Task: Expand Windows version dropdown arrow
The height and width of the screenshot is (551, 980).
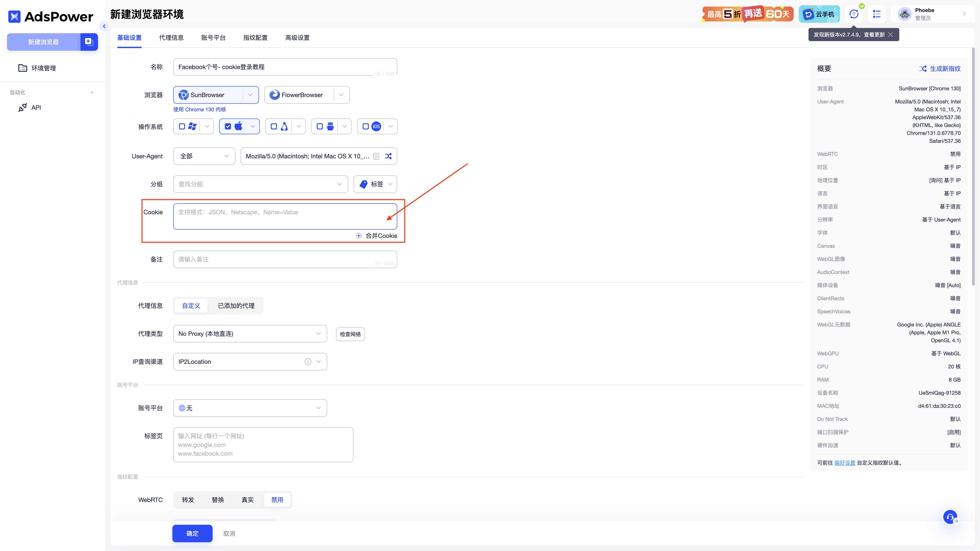Action: (206, 127)
